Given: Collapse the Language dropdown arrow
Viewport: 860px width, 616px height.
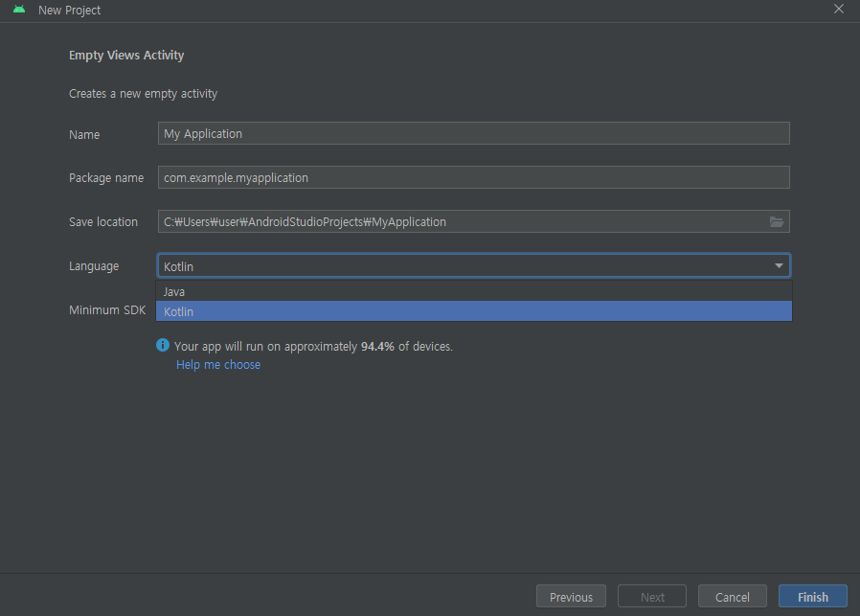Looking at the screenshot, I should point(779,266).
